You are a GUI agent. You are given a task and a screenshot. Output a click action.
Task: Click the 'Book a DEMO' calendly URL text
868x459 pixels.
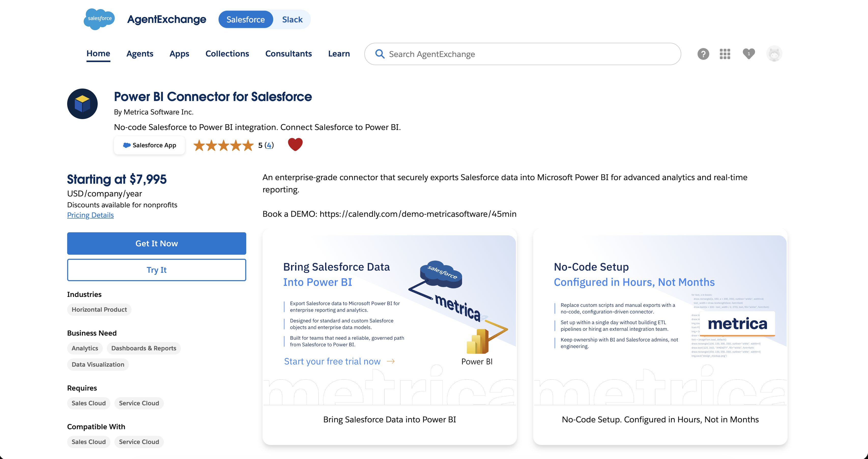tap(389, 214)
